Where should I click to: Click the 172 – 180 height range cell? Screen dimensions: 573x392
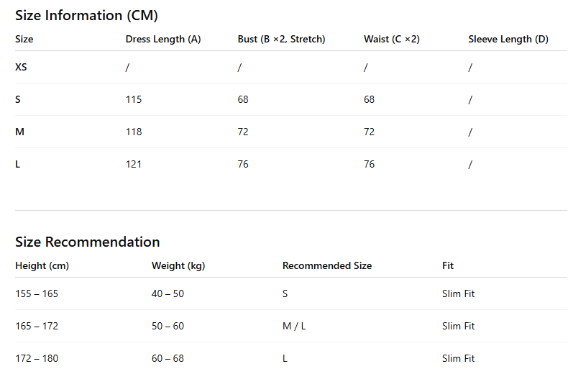click(37, 358)
